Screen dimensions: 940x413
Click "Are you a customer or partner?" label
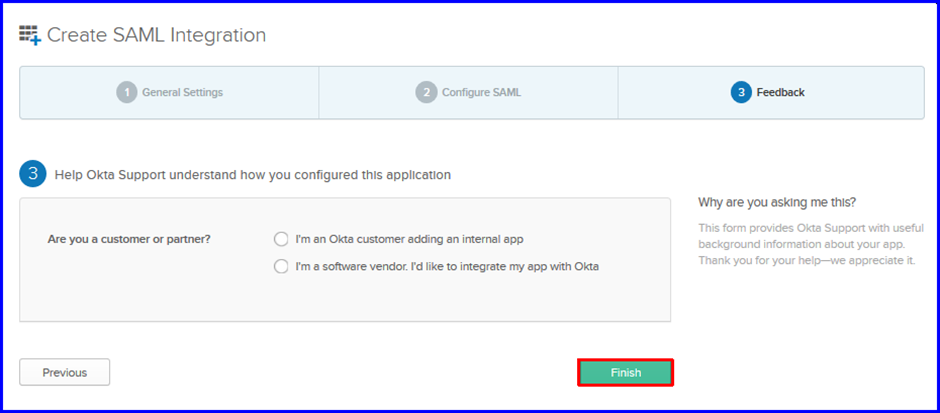click(129, 239)
